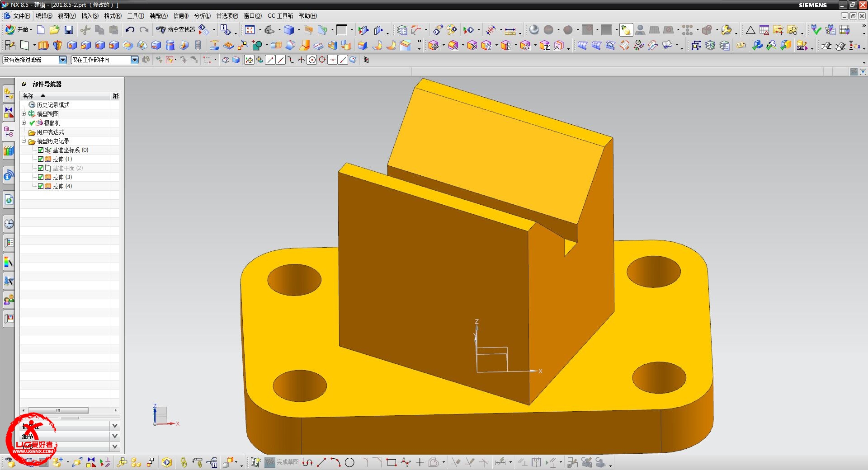Select the Rectangle sketch tool at bottom
This screenshot has height=470, width=868.
coord(392,462)
